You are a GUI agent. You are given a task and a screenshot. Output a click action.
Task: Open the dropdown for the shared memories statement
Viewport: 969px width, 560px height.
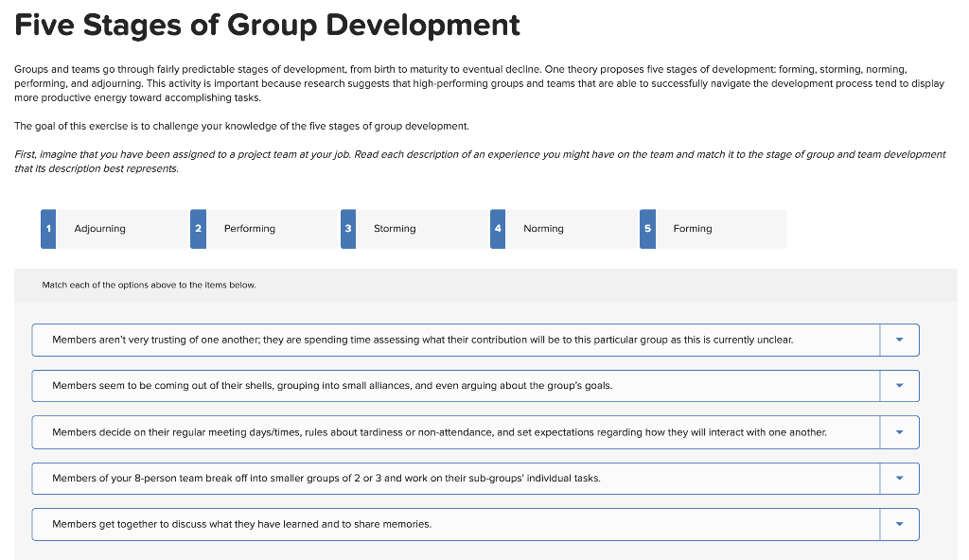(899, 523)
